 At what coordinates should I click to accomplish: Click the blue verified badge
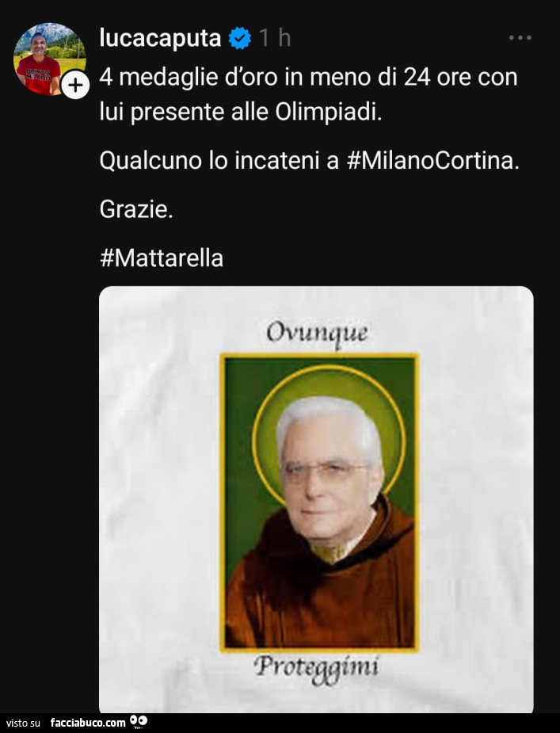tap(240, 38)
